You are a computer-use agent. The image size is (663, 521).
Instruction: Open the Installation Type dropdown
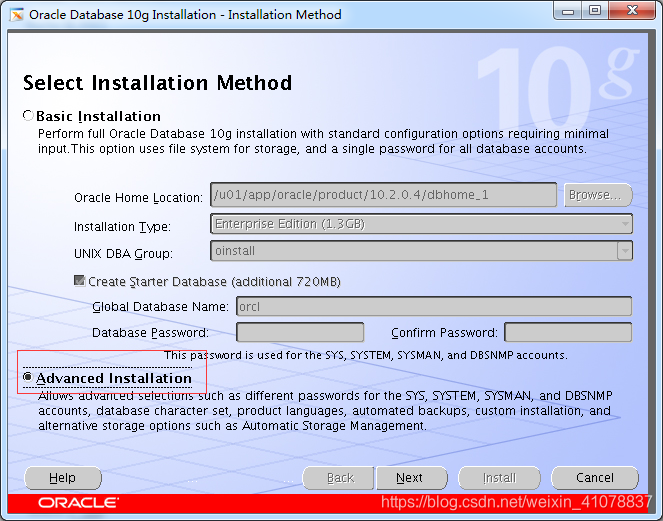[x=421, y=224]
